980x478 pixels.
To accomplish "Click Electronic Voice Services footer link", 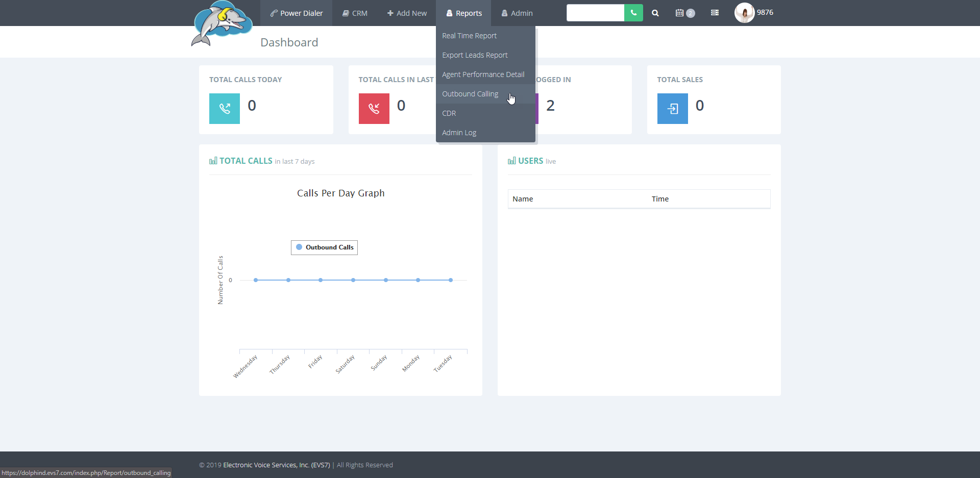I will (277, 465).
